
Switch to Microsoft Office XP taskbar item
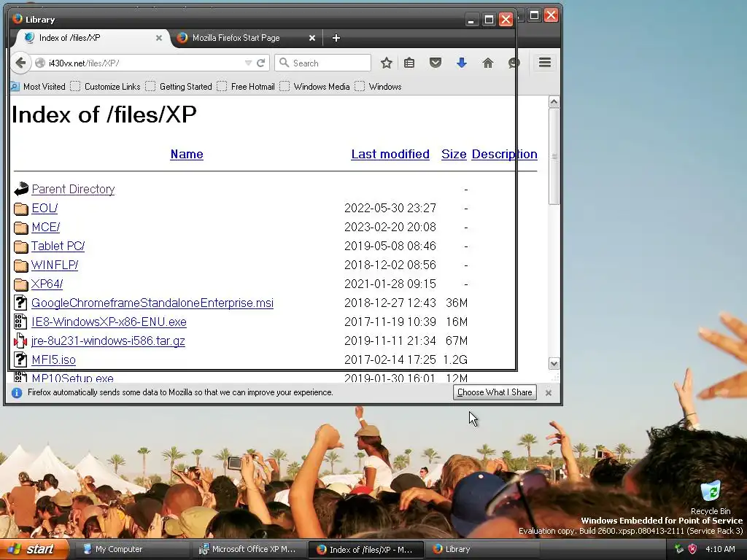point(248,550)
